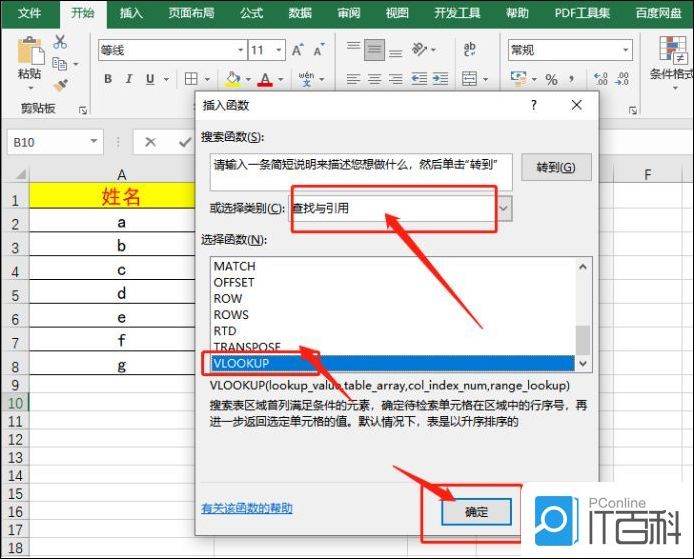This screenshot has height=559, width=694.
Task: Apply percent style
Action: [x=551, y=80]
